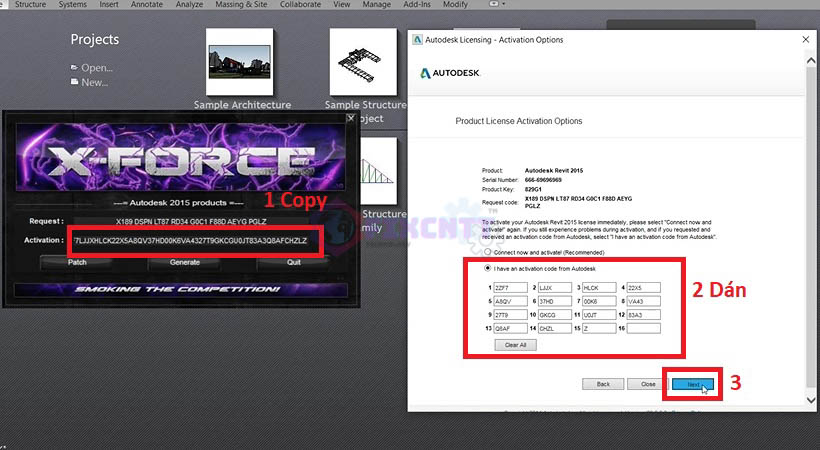The width and height of the screenshot is (820, 450).
Task: Click activation code field 15
Action: tap(599, 329)
